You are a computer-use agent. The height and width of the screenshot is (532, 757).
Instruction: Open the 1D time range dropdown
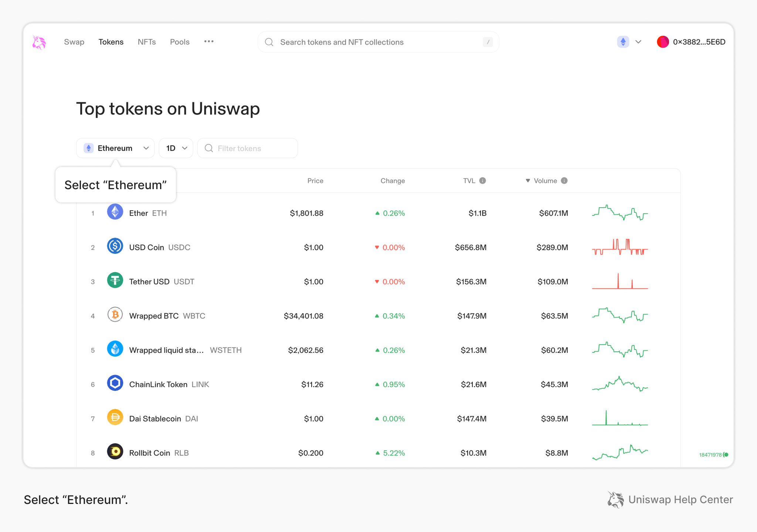176,148
